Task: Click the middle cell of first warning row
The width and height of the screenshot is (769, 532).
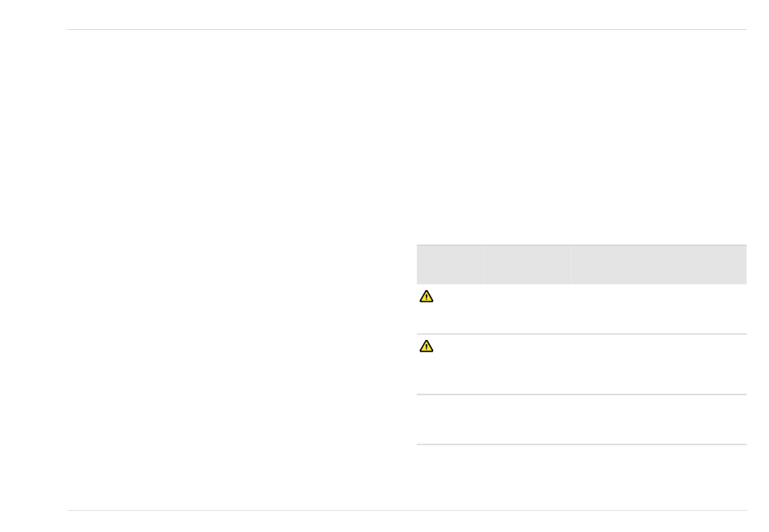Action: pos(528,309)
